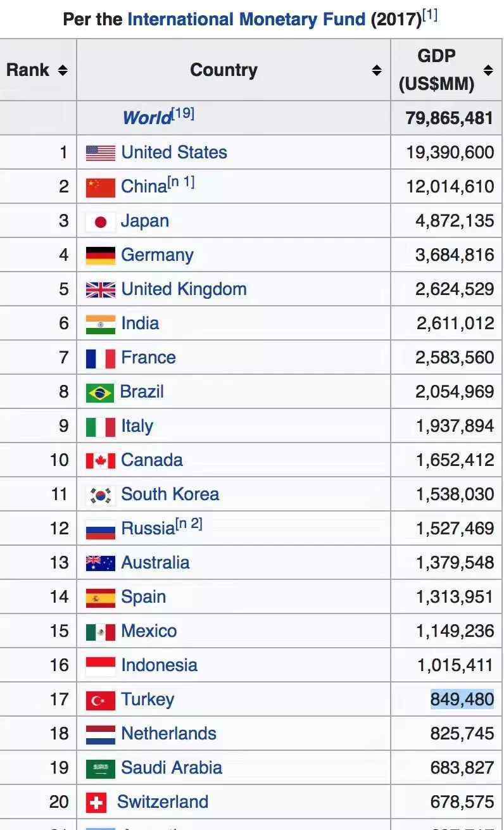Click the United States flag icon
Image resolution: width=504 pixels, height=830 pixels.
click(101, 153)
